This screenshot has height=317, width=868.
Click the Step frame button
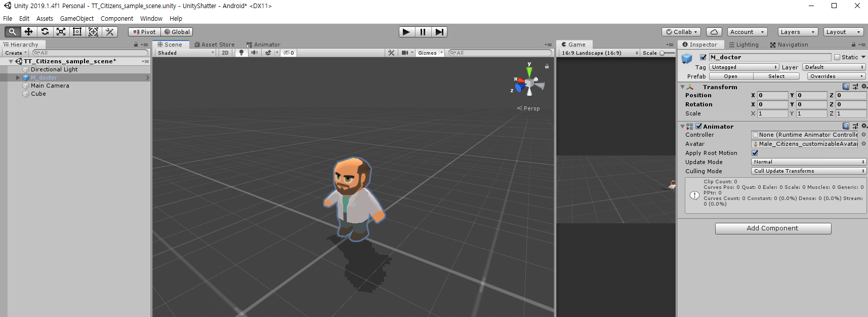(x=439, y=32)
